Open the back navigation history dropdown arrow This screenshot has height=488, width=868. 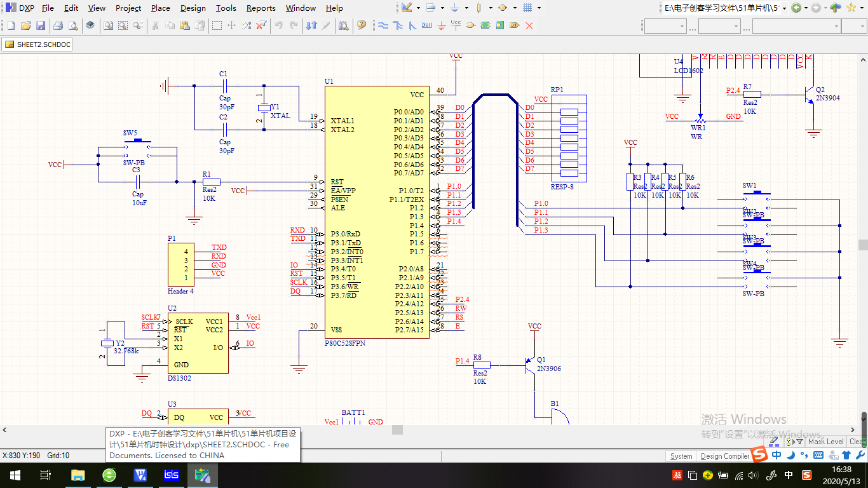806,8
